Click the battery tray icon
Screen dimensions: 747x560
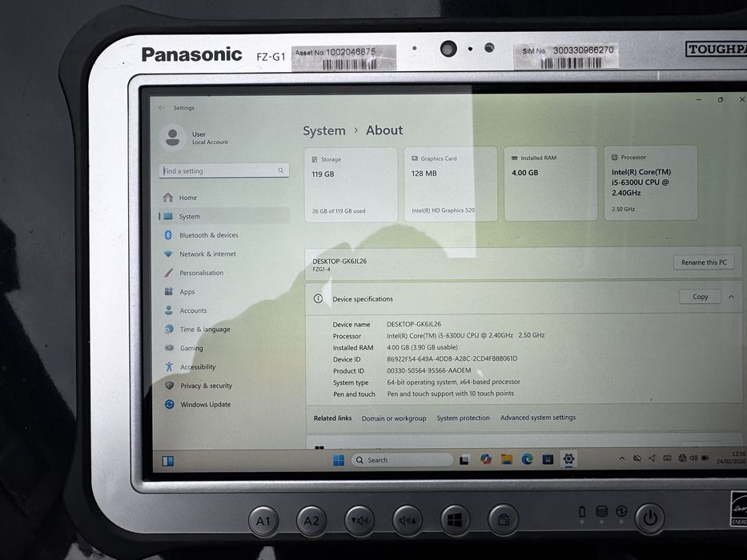(705, 458)
